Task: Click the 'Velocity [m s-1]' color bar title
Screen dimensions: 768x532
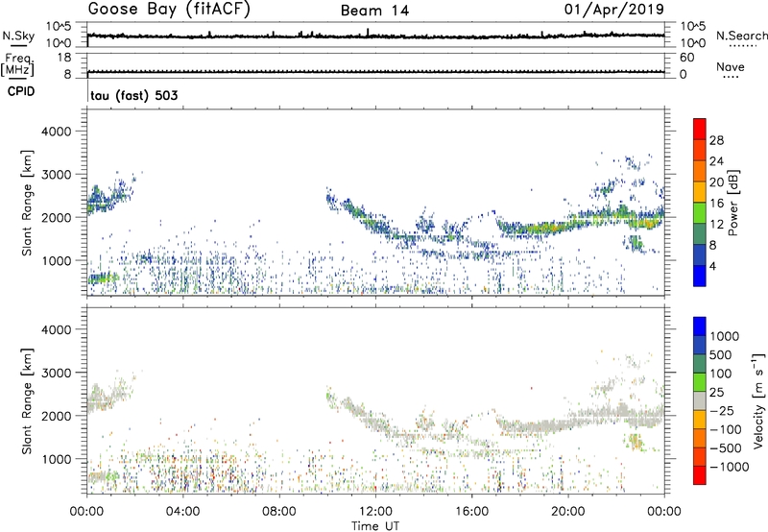Action: pos(758,400)
